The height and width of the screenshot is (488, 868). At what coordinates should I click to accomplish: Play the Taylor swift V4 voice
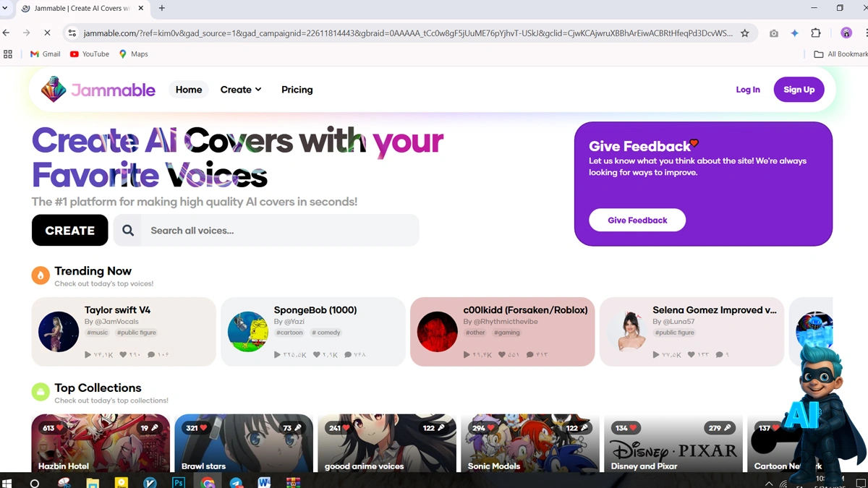[88, 355]
